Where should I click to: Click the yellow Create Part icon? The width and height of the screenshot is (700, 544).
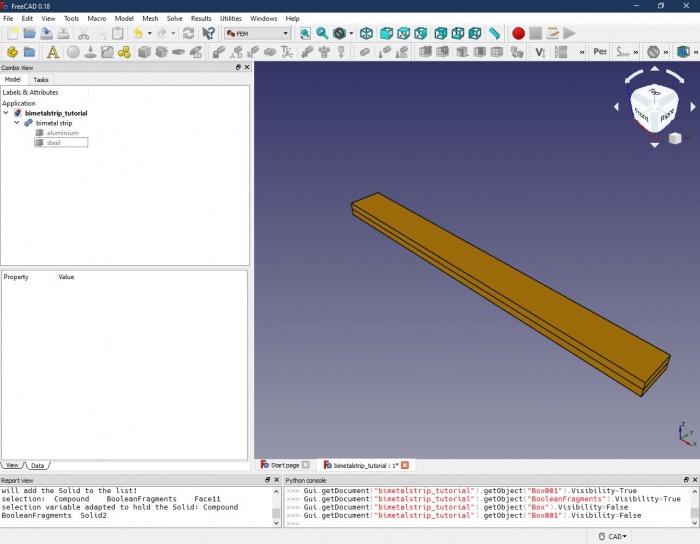12,52
